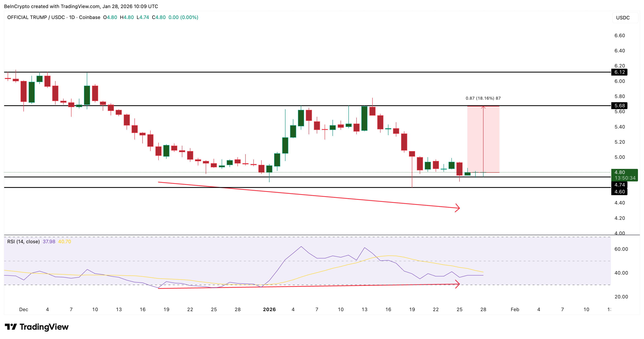644x339 pixels.
Task: Click the TradingView logo icon
Action: [11, 327]
